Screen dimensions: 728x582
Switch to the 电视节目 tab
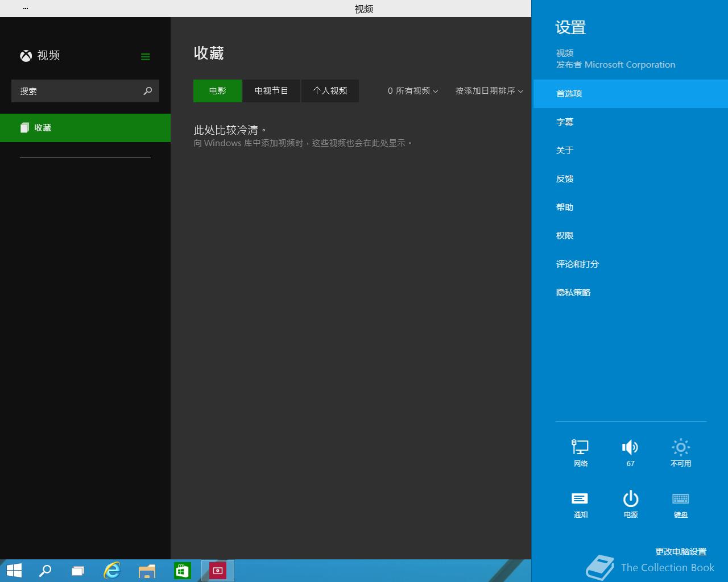(x=271, y=91)
